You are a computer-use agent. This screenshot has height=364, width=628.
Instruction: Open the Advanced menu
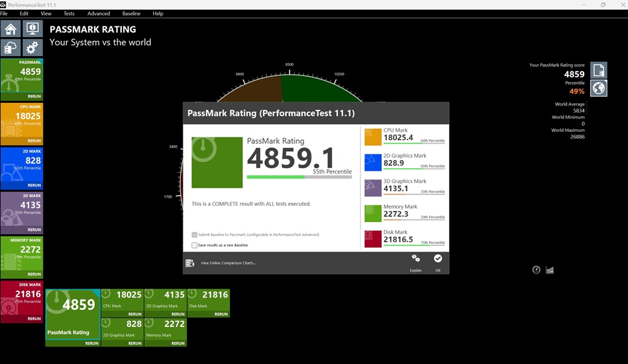(99, 13)
